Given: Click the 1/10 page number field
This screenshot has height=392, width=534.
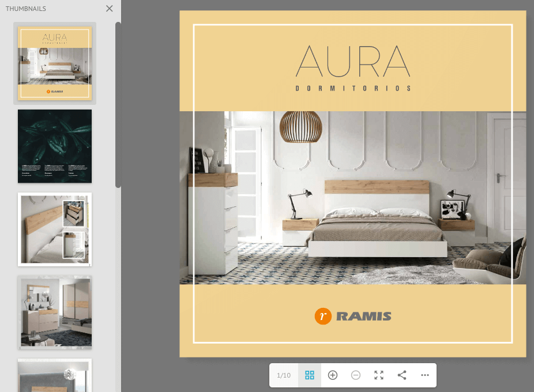Looking at the screenshot, I should (284, 375).
